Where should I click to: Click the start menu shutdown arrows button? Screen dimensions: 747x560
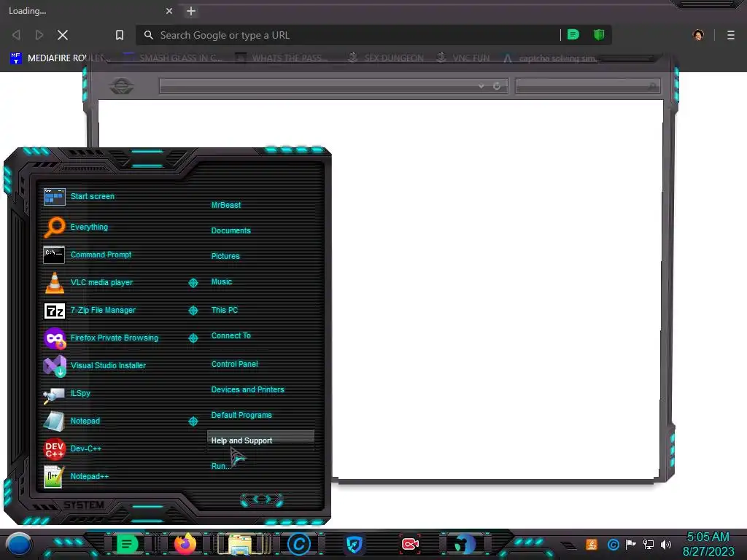pos(262,499)
